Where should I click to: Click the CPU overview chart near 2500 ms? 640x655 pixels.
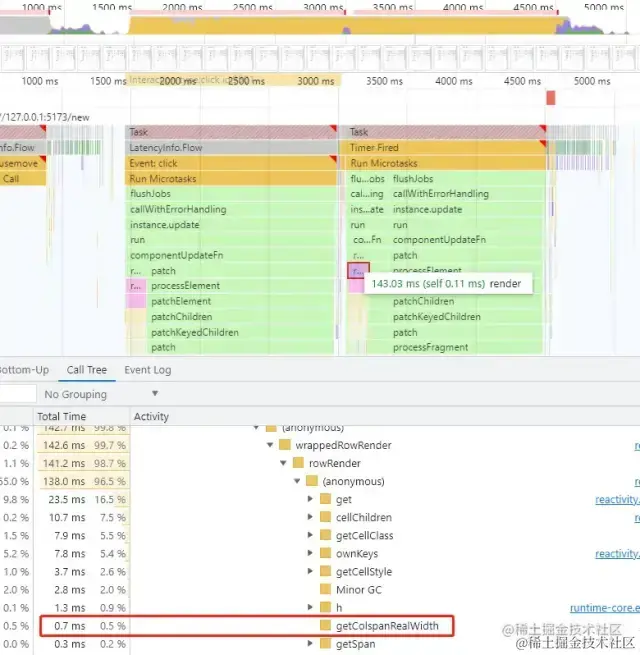(x=252, y=25)
